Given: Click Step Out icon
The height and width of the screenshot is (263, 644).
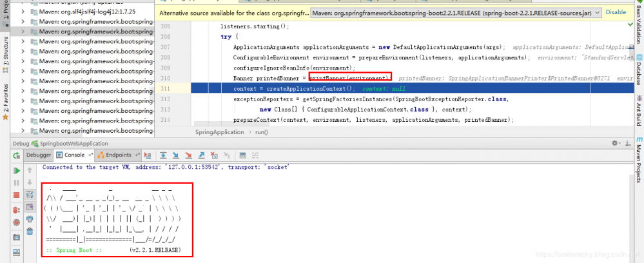Looking at the screenshot, I should [201, 155].
